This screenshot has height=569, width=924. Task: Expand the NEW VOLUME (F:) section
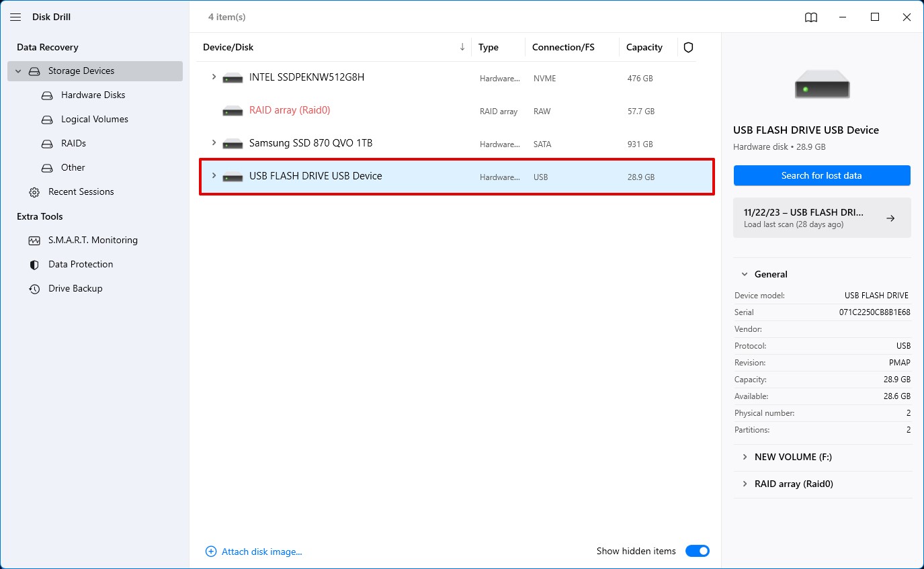click(744, 457)
